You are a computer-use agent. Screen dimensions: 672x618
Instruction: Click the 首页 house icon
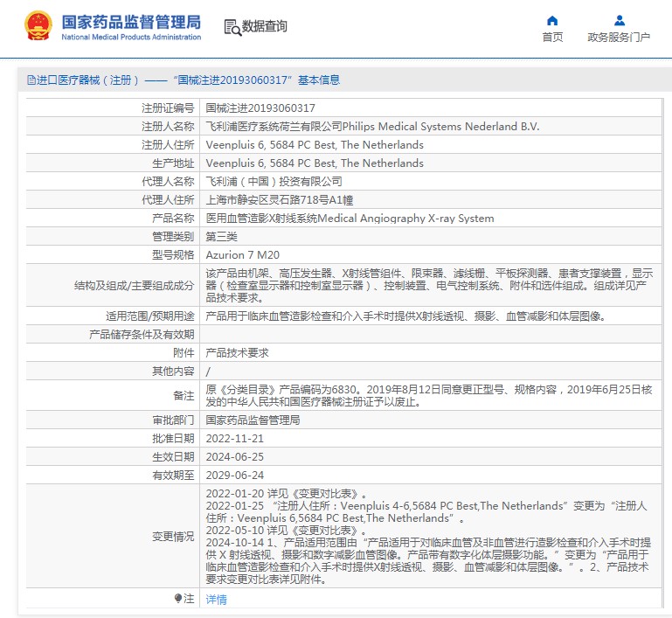pyautogui.click(x=552, y=20)
